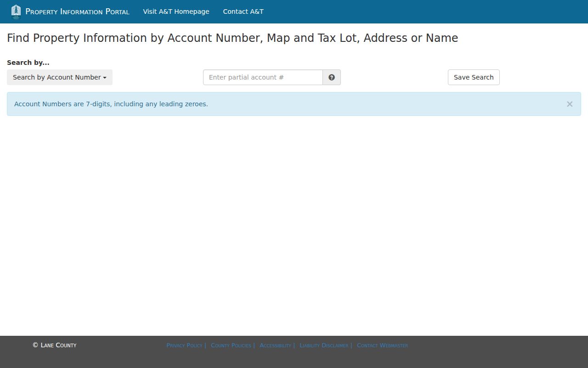The width and height of the screenshot is (588, 368).
Task: Click the Find Property Information page heading
Action: coord(232,38)
